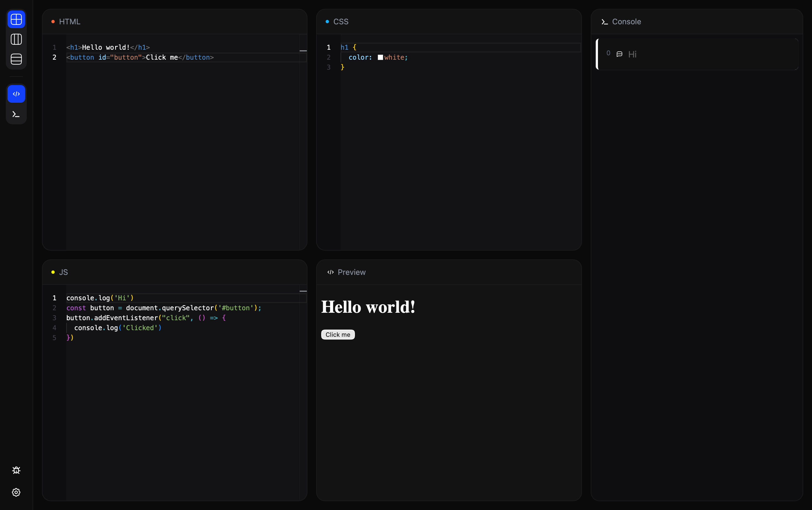Open the bug report icon
Screen dimensions: 812x510
point(16,470)
